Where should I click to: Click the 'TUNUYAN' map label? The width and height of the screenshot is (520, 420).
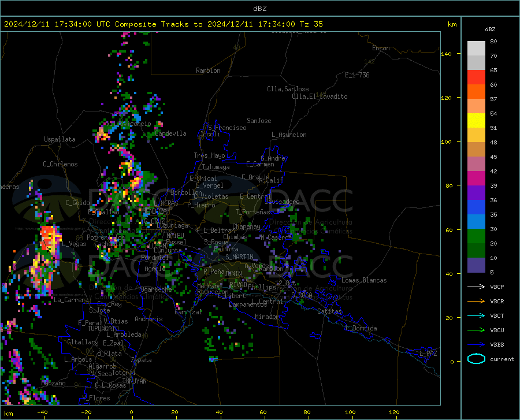coord(134,381)
